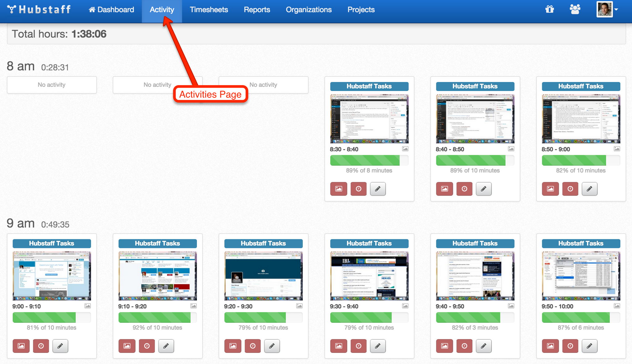Open the 8:40 - 8:50 screenshot thumbnail
The height and width of the screenshot is (364, 632).
pos(475,119)
